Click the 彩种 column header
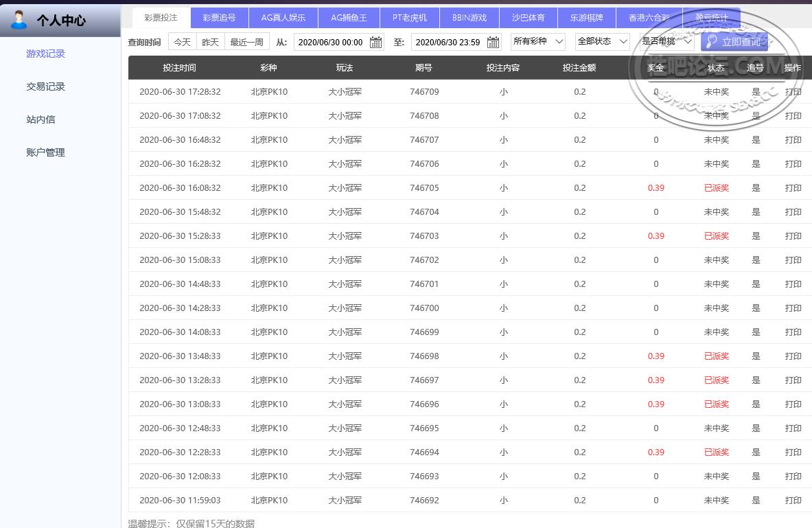 click(269, 68)
